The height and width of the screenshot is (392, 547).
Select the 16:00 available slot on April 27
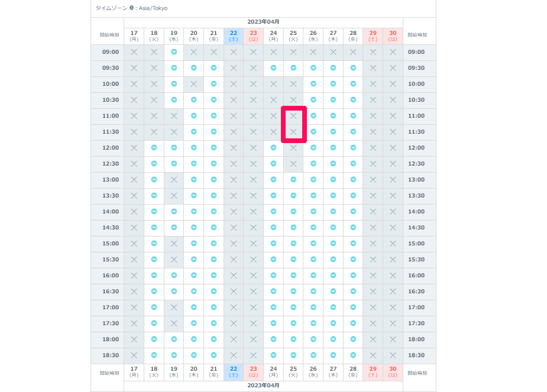coord(333,276)
